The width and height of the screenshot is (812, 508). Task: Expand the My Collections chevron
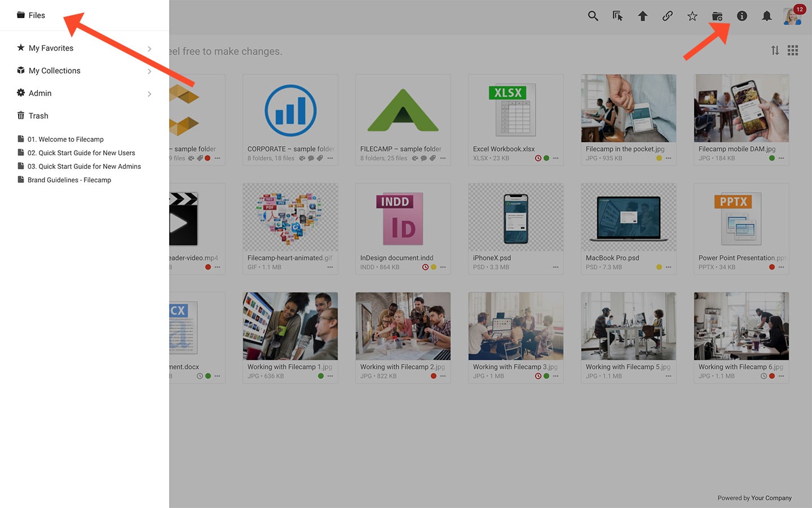149,71
